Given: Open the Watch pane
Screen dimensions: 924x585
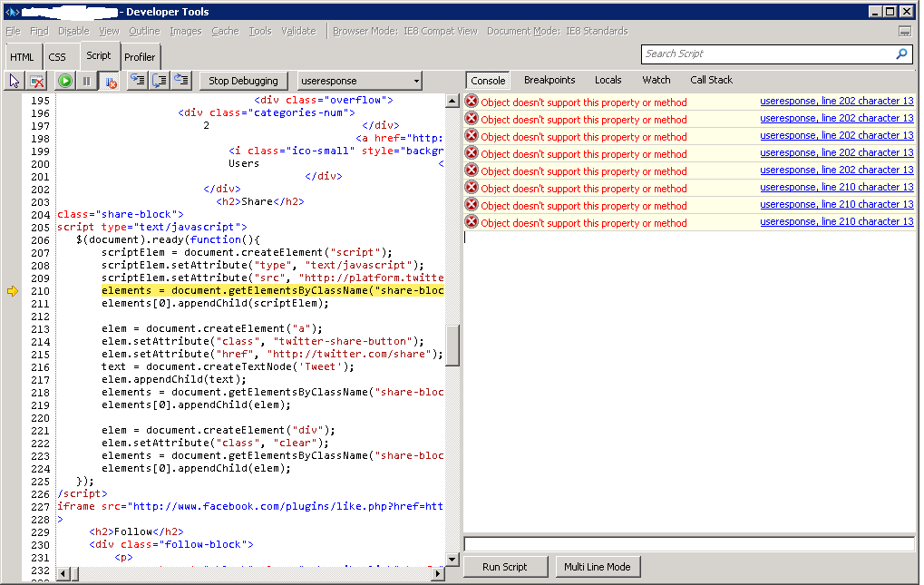Looking at the screenshot, I should point(656,80).
